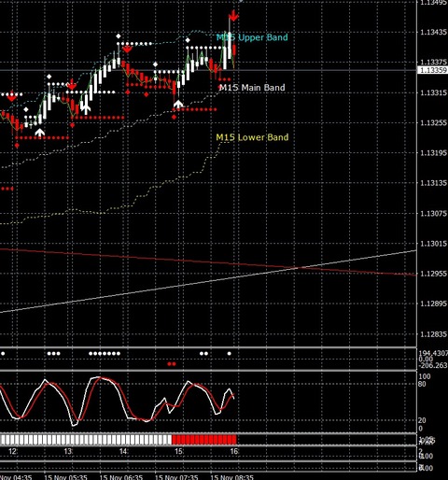This screenshot has height=480, width=448.
Task: Click the stochastic 80 level label
Action: click(422, 384)
